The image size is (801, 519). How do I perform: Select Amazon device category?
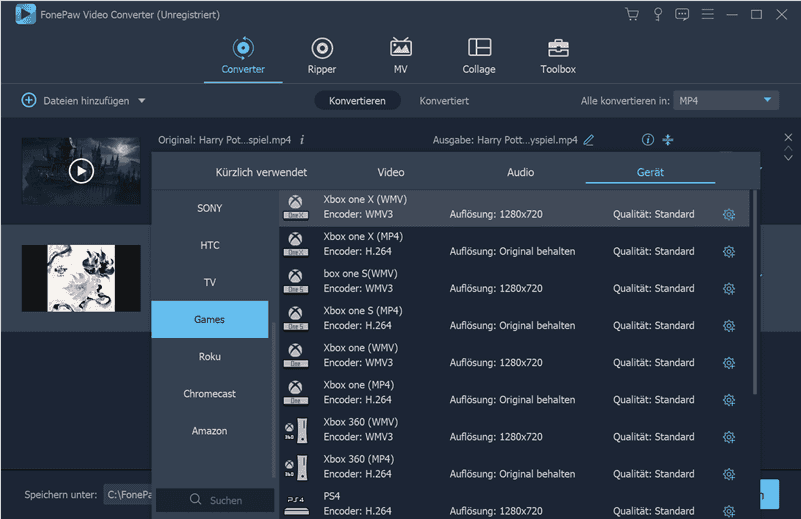pyautogui.click(x=209, y=431)
